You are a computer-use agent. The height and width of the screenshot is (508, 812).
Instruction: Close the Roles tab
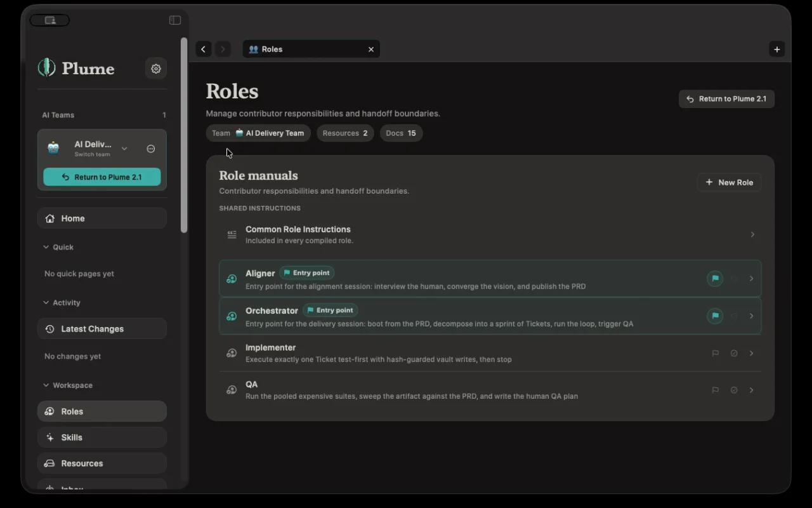371,49
